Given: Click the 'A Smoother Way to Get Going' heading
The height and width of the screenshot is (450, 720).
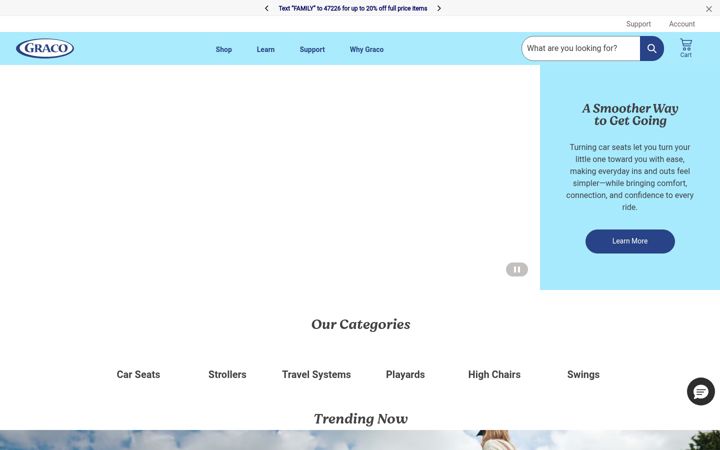Looking at the screenshot, I should [630, 115].
